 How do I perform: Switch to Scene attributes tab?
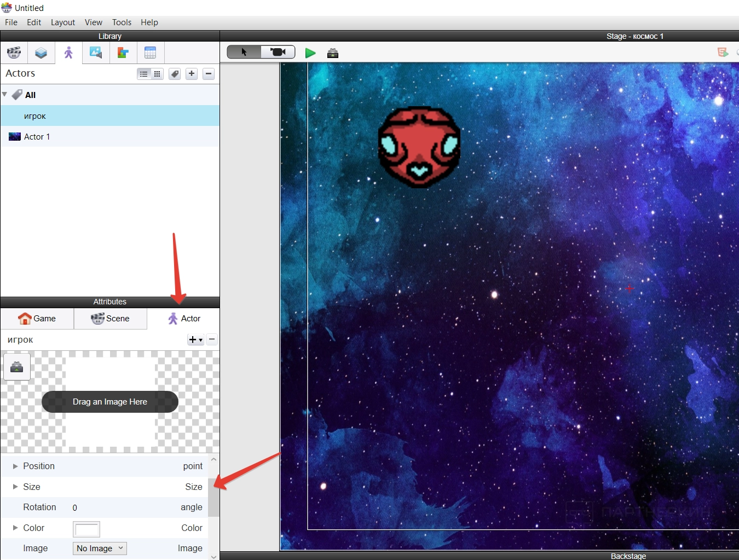coord(111,319)
